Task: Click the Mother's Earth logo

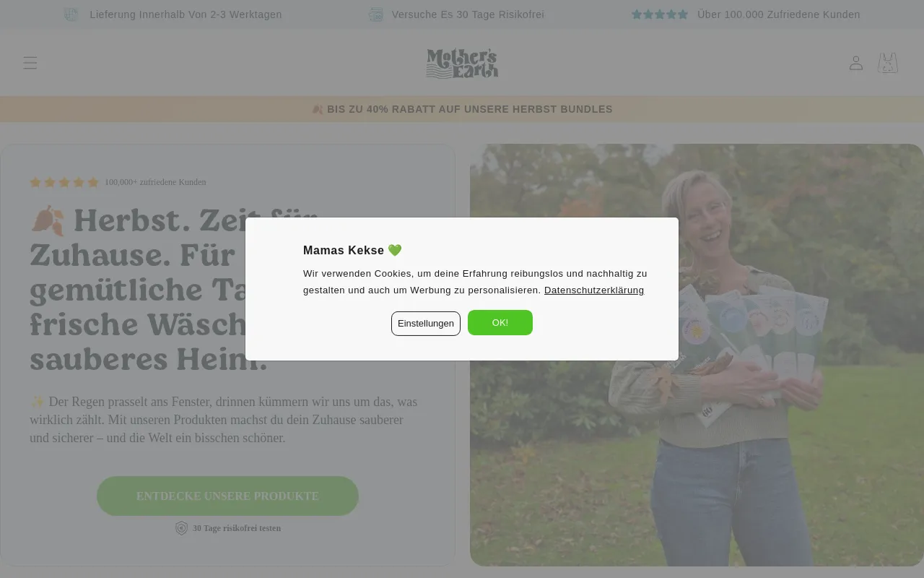Action: [462, 63]
